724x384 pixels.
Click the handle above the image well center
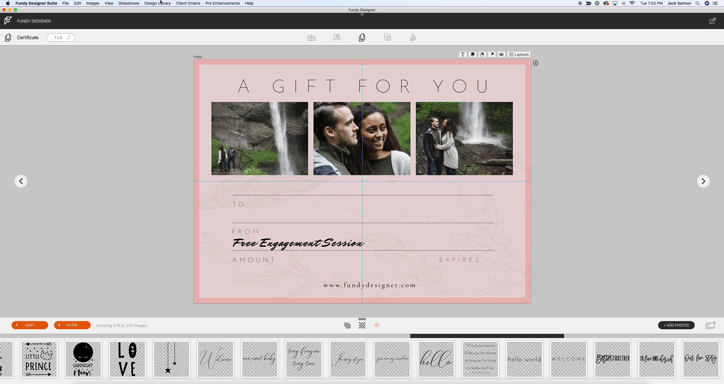[362, 319]
